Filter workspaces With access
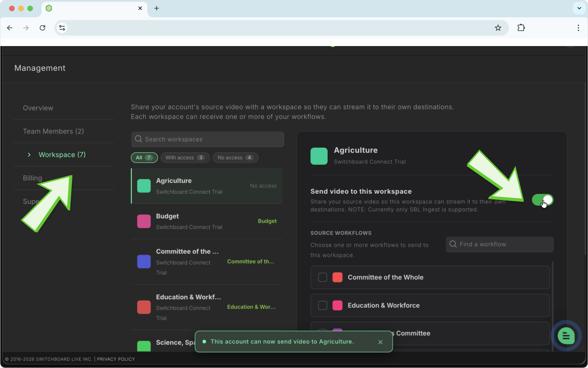Viewport: 588px width, 368px height. pyautogui.click(x=185, y=158)
